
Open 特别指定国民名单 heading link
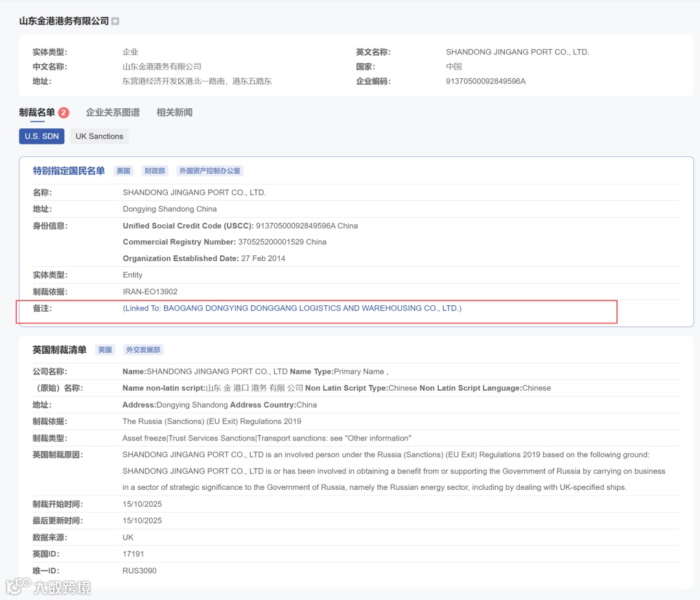pos(69,170)
